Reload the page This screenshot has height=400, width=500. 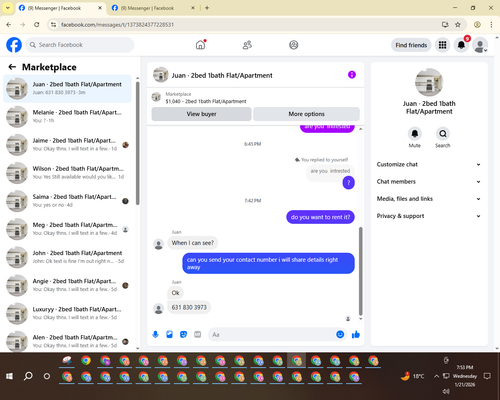(x=37, y=24)
